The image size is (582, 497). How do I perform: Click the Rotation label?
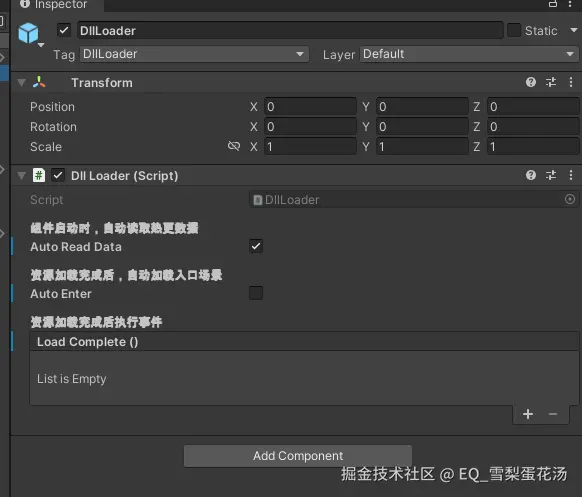(53, 127)
